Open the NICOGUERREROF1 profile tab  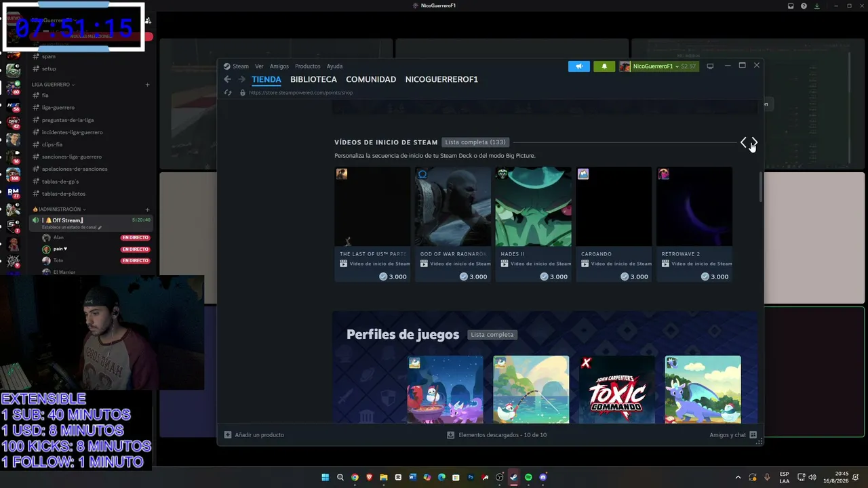point(441,79)
